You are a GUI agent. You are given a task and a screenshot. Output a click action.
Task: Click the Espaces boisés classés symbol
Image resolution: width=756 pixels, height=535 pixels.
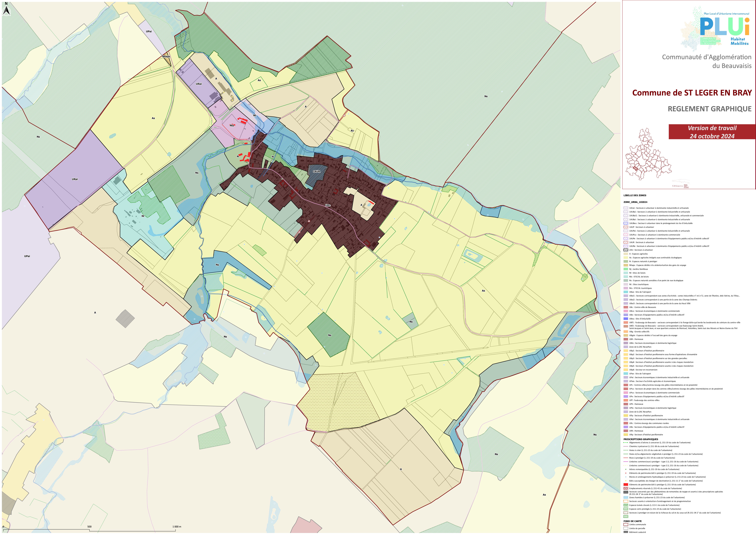[626, 505]
